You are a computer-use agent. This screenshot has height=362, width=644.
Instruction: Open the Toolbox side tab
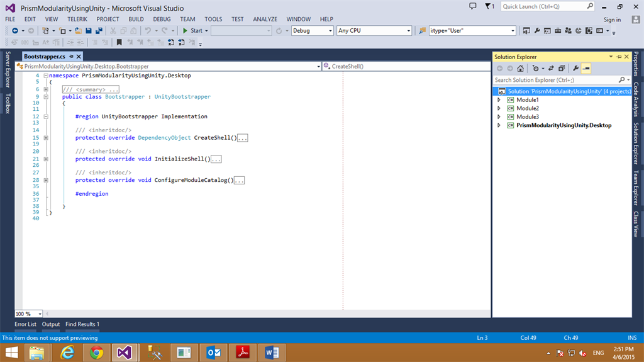click(8, 103)
